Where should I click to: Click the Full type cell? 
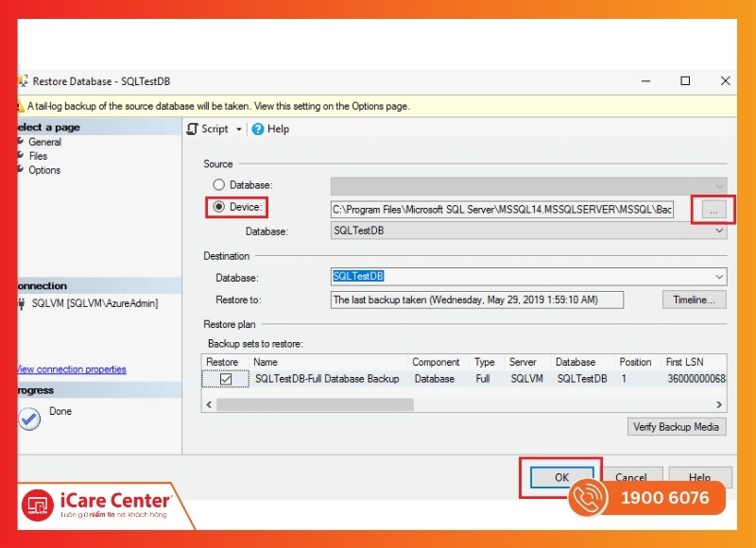pos(483,379)
